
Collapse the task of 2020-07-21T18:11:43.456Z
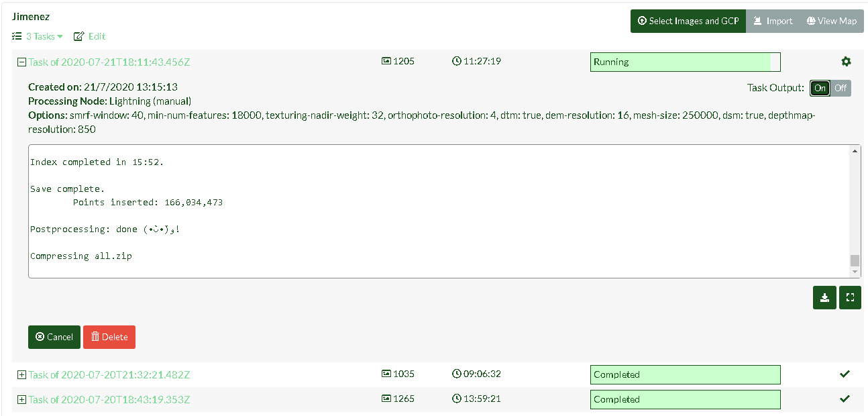pyautogui.click(x=21, y=62)
